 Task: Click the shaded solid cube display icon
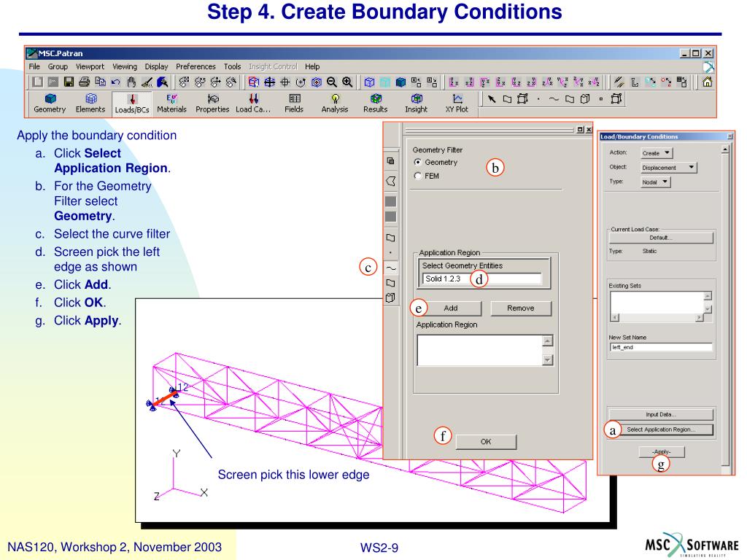point(400,82)
